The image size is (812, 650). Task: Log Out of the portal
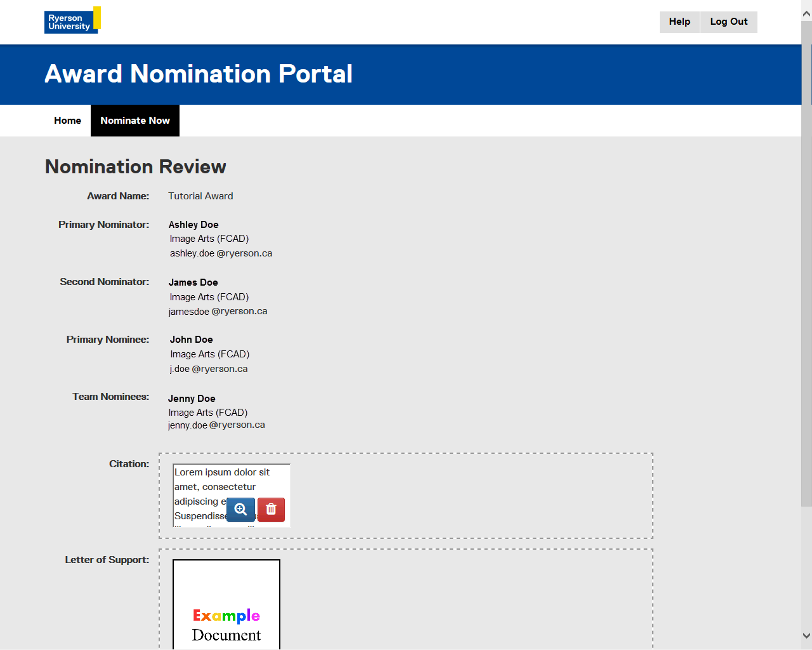point(728,22)
